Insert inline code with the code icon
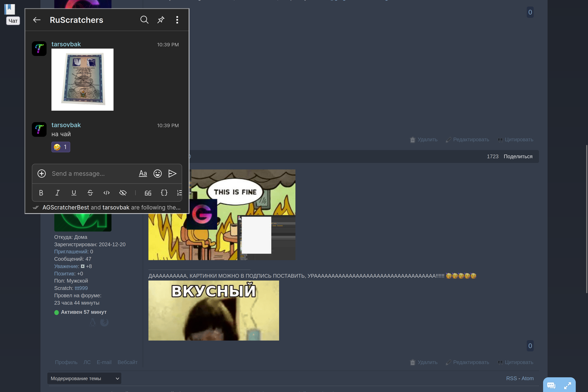This screenshot has width=588, height=392. (x=107, y=193)
